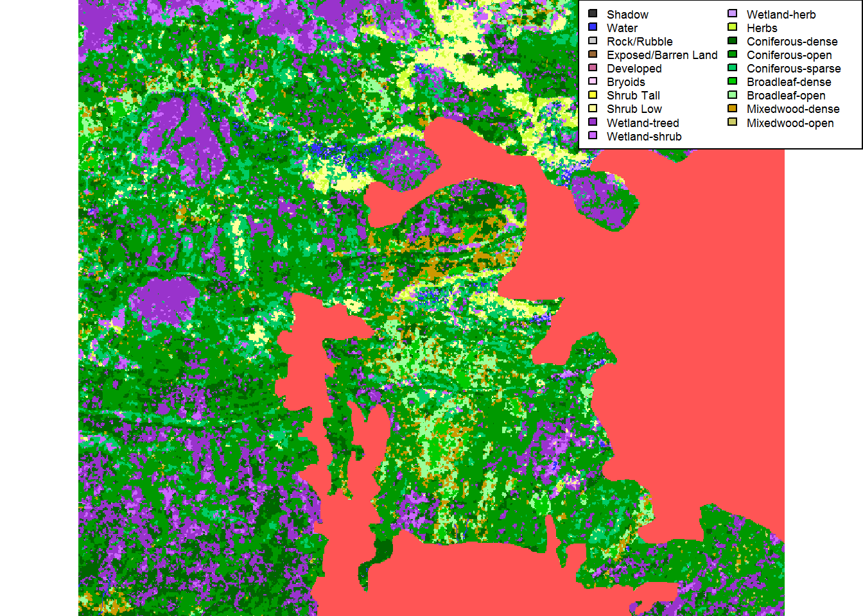The image size is (863, 616).
Task: Pick the Broadleaf-dense green swatch
Action: point(733,81)
